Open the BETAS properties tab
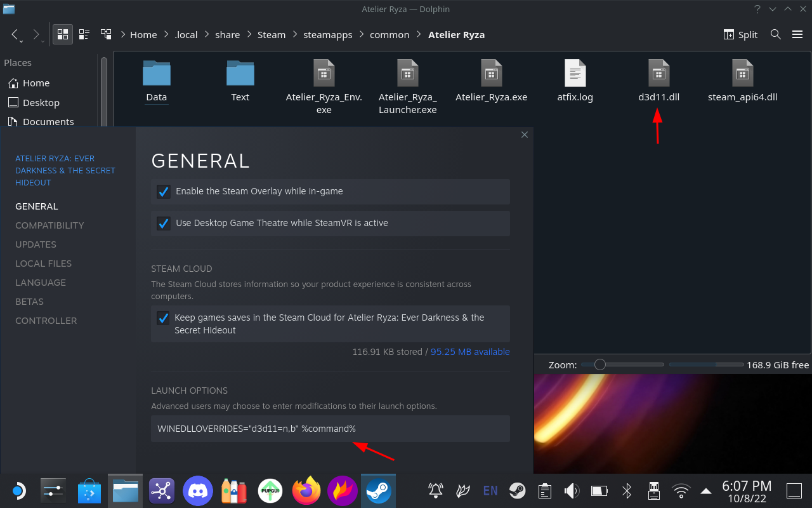This screenshot has width=812, height=508. click(x=29, y=302)
